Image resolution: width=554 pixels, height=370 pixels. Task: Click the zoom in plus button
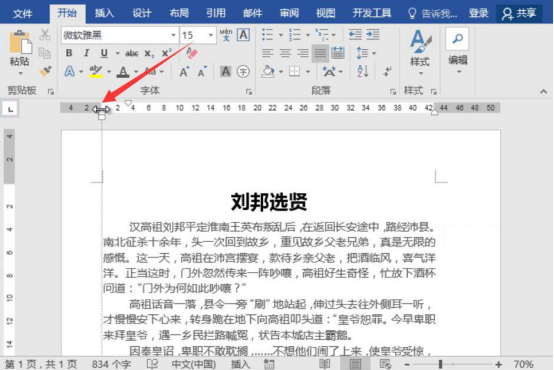tap(498, 364)
